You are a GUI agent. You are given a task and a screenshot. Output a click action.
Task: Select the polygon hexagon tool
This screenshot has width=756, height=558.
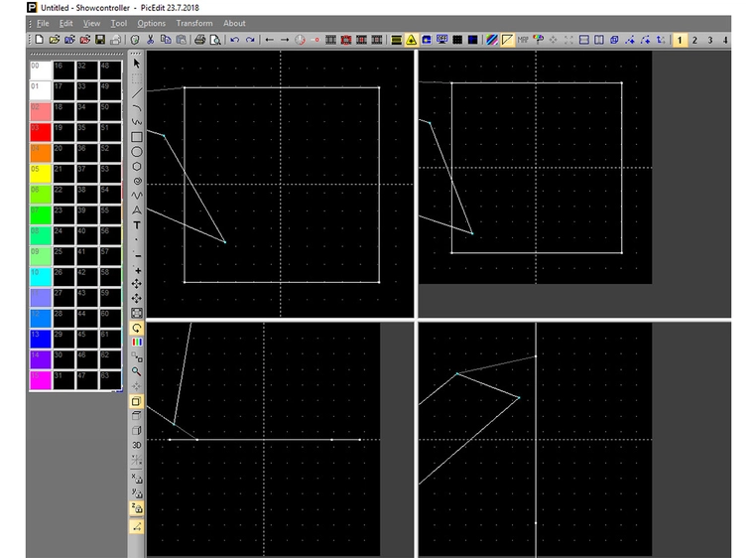coord(137,166)
